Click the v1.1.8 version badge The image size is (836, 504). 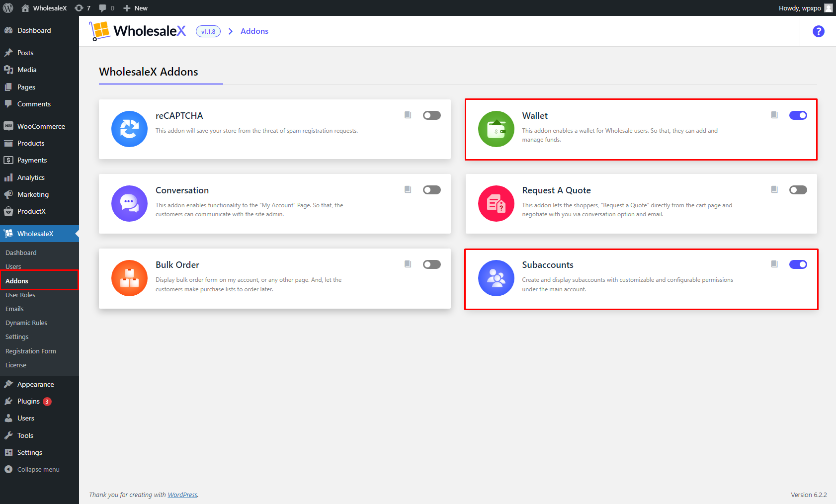click(x=208, y=31)
